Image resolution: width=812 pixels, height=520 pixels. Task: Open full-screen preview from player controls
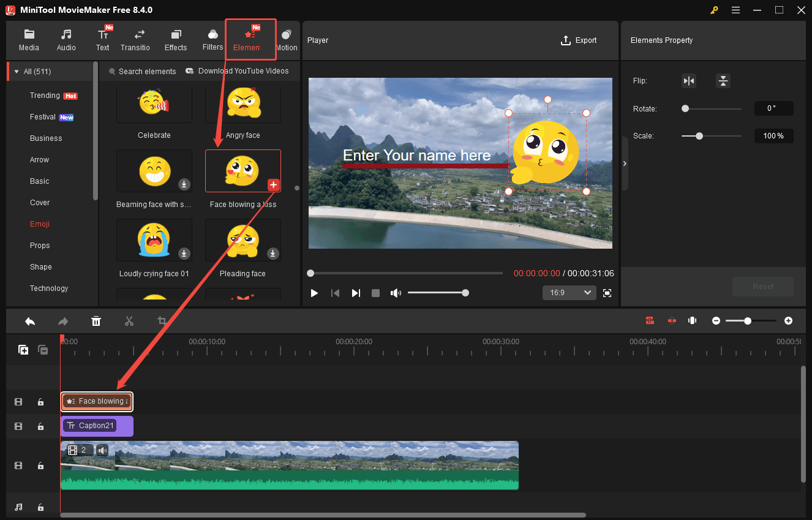coord(607,293)
